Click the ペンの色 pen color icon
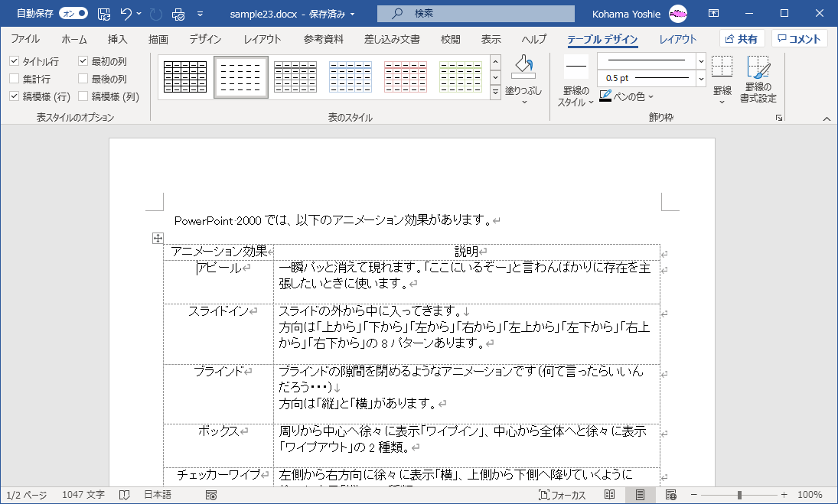Screen dimensions: 838x504 point(605,96)
